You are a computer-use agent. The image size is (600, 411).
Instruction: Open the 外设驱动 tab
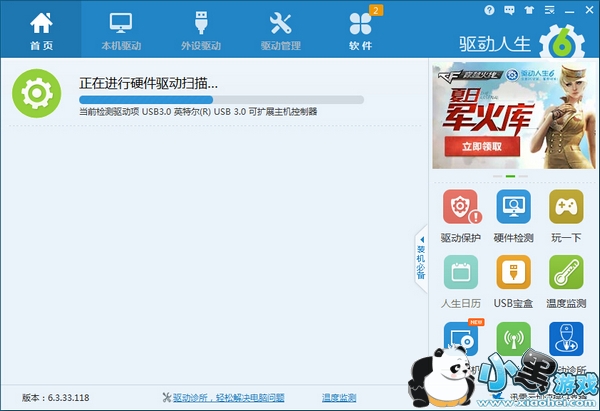pos(201,29)
